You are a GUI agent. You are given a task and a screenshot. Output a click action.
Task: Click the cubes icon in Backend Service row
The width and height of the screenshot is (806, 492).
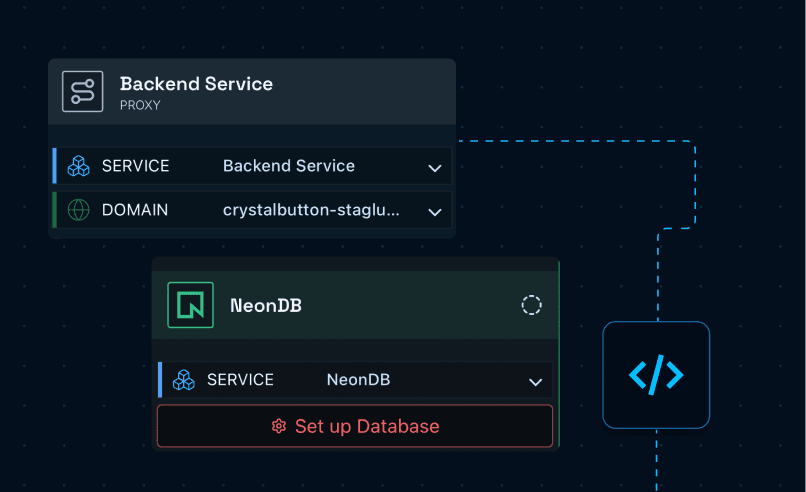click(x=78, y=166)
